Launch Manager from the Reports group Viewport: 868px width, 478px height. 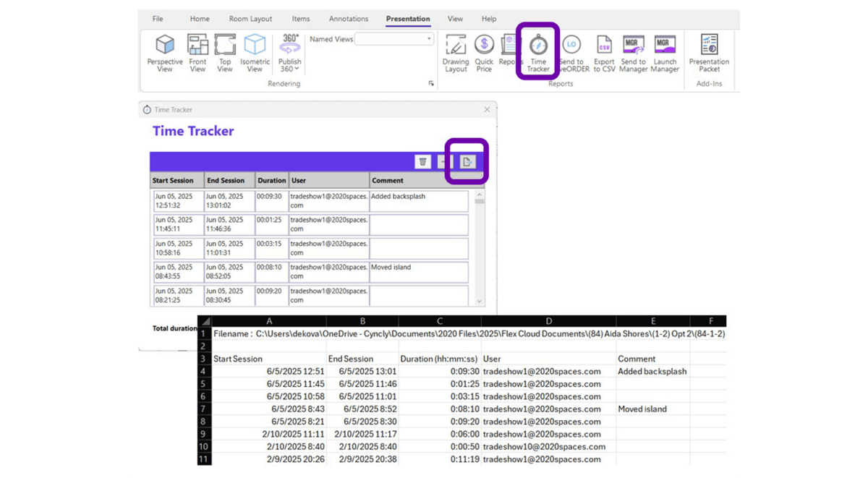tap(665, 52)
